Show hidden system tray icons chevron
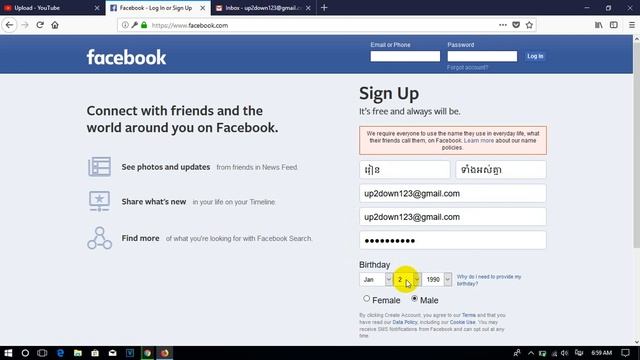The width and height of the screenshot is (640, 360). pyautogui.click(x=531, y=353)
